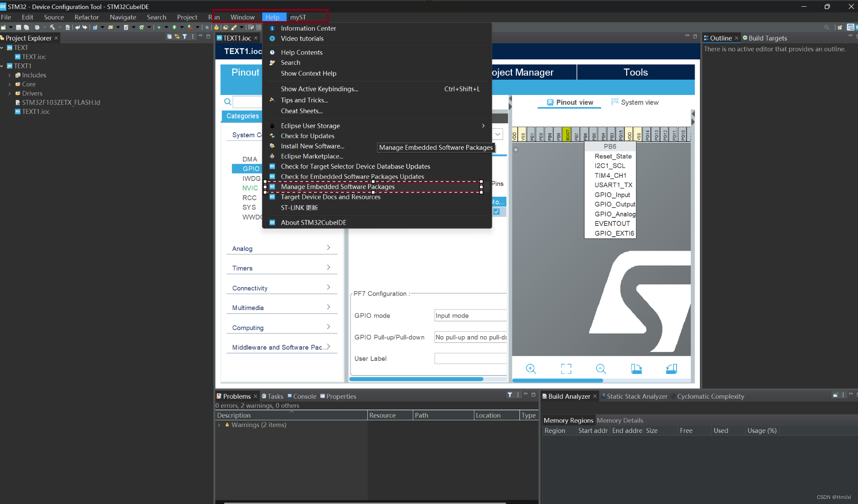Click the search magnifier in the Categories panel
858x504 pixels.
pos(228,102)
